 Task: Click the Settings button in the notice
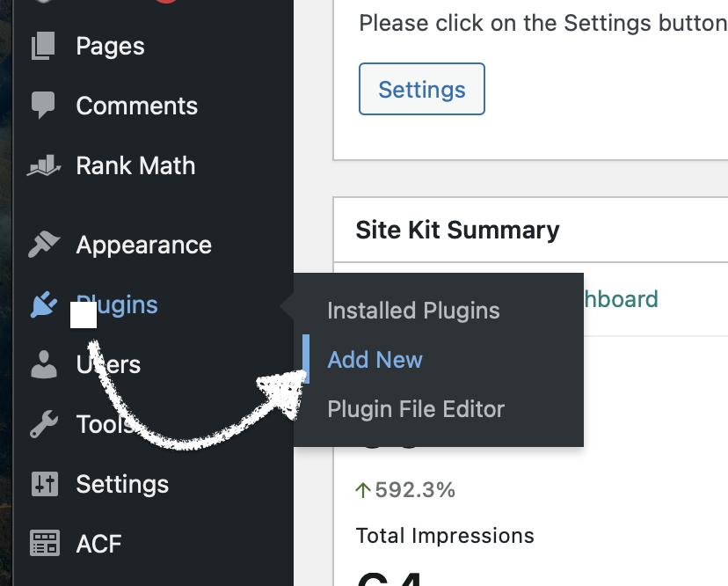click(421, 89)
